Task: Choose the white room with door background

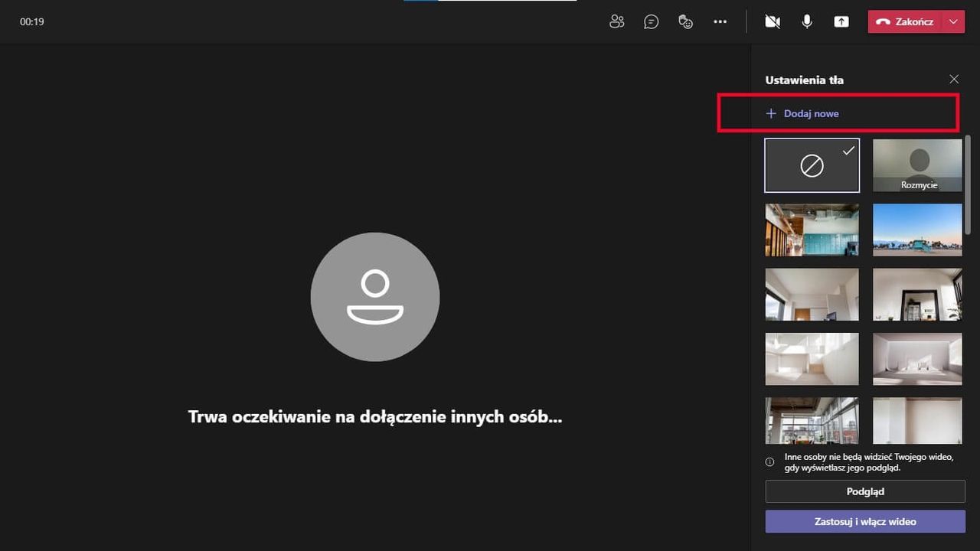Action: pyautogui.click(x=812, y=294)
